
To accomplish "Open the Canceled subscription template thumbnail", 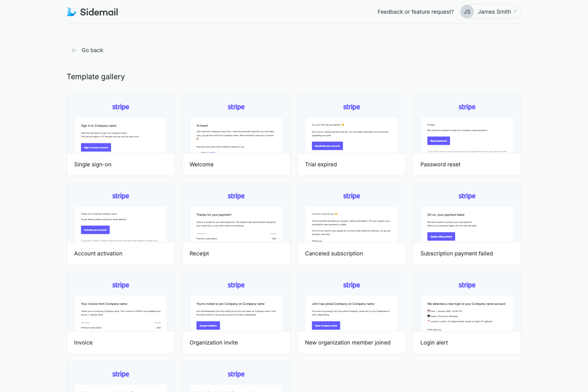I will click(352, 213).
